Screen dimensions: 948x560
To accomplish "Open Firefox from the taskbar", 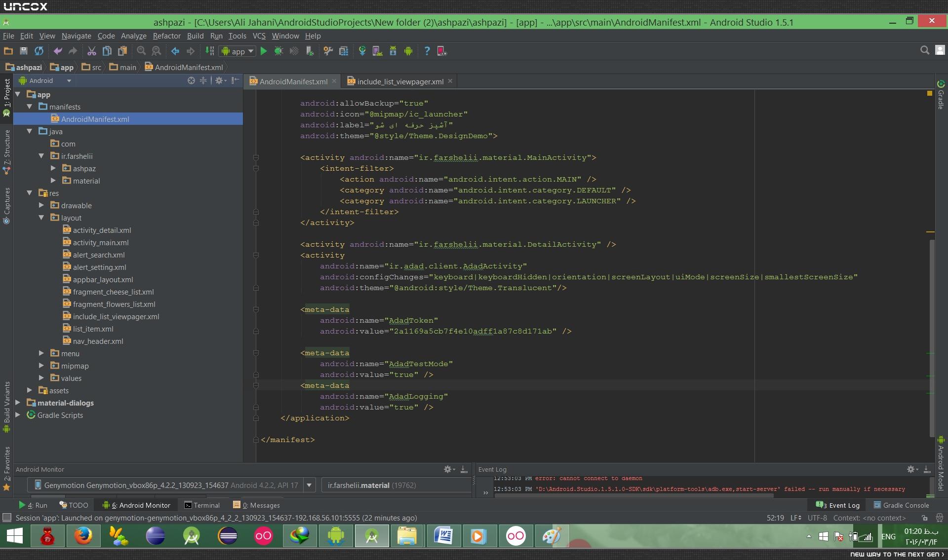I will pyautogui.click(x=83, y=536).
